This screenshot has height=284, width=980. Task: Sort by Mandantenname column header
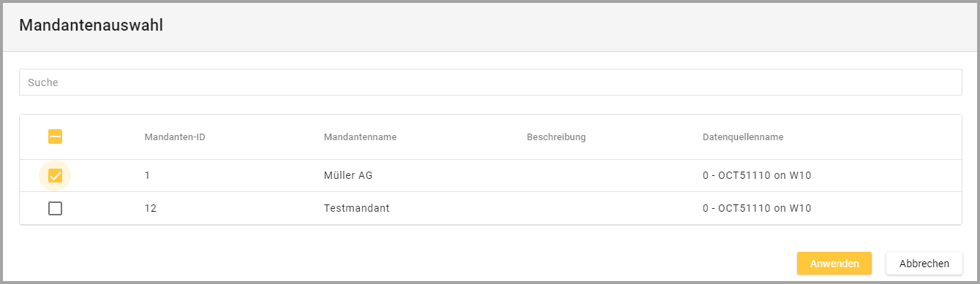360,137
